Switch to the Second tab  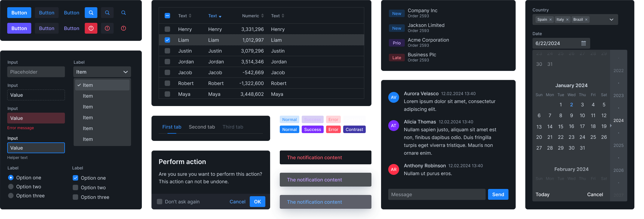click(202, 127)
